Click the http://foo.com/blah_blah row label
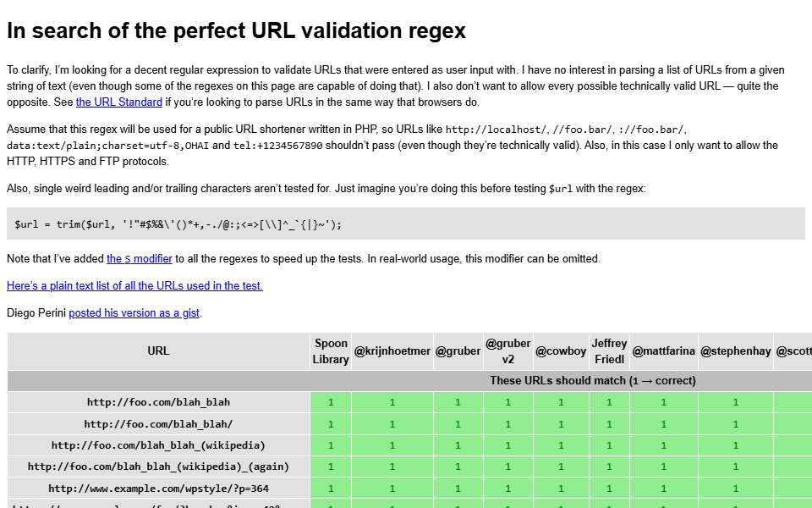 click(158, 402)
